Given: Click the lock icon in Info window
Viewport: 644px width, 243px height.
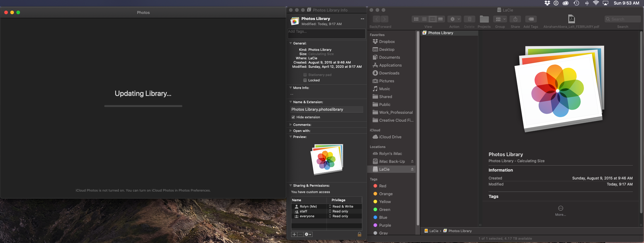Looking at the screenshot, I should [360, 234].
